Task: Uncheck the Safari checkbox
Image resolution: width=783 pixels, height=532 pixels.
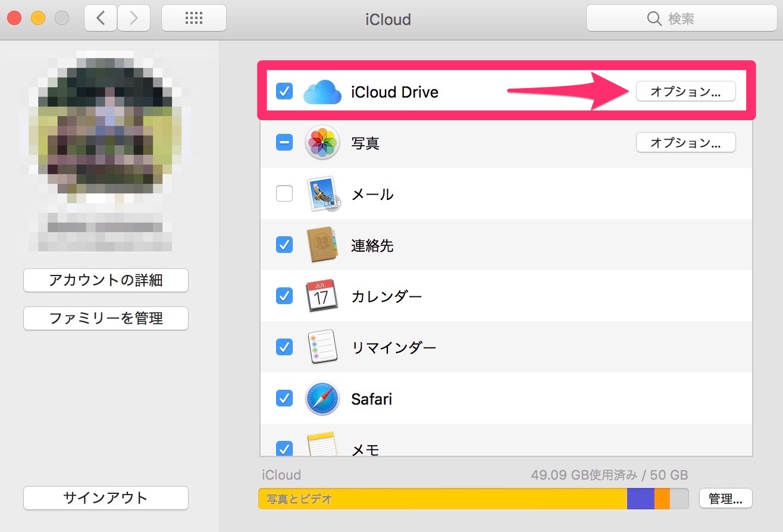Action: (284, 398)
